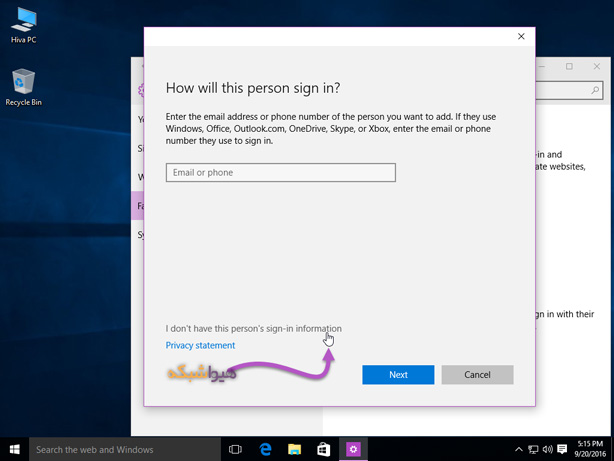Open File Explorer from the taskbar
The width and height of the screenshot is (614, 461).
294,449
